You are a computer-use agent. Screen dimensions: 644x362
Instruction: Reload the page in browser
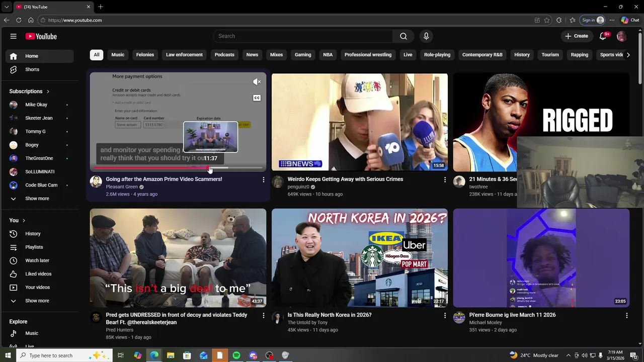pyautogui.click(x=19, y=20)
